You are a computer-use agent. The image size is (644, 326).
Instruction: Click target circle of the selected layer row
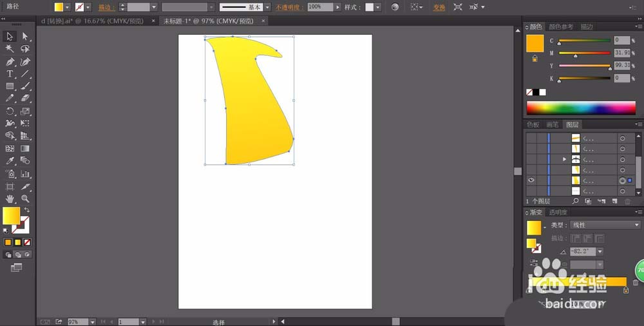click(x=622, y=180)
